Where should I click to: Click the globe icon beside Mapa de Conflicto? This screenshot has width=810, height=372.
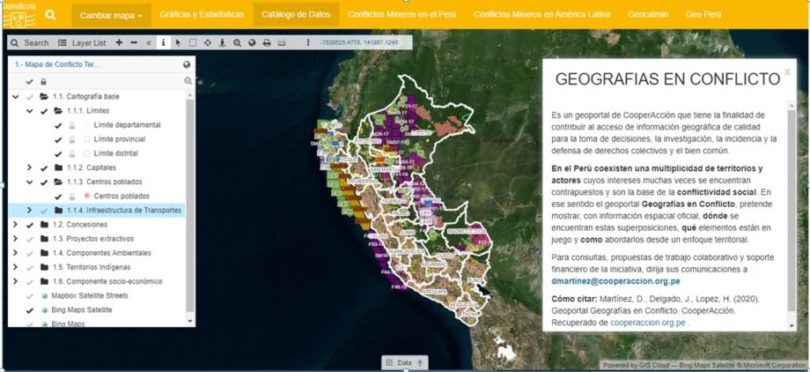[x=187, y=65]
